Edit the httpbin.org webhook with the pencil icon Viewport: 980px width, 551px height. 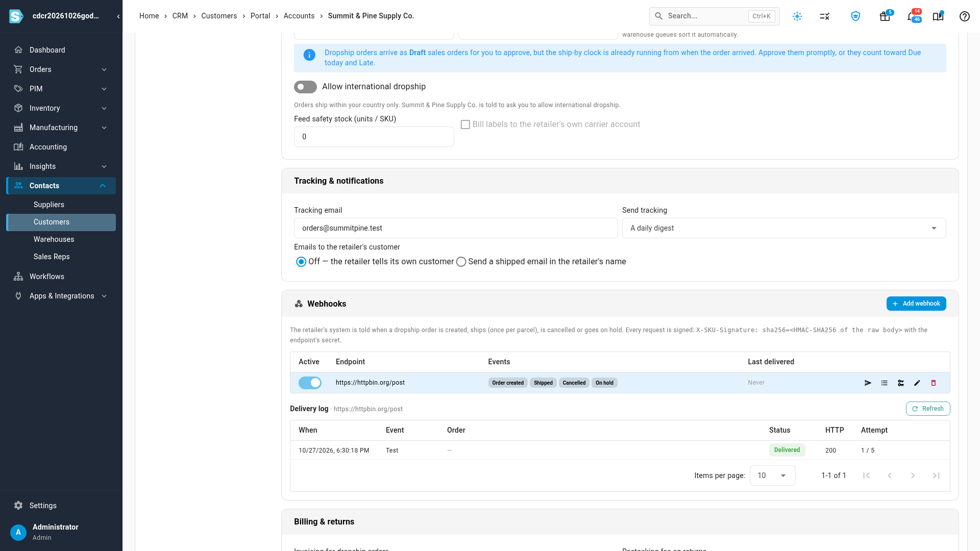pos(917,383)
